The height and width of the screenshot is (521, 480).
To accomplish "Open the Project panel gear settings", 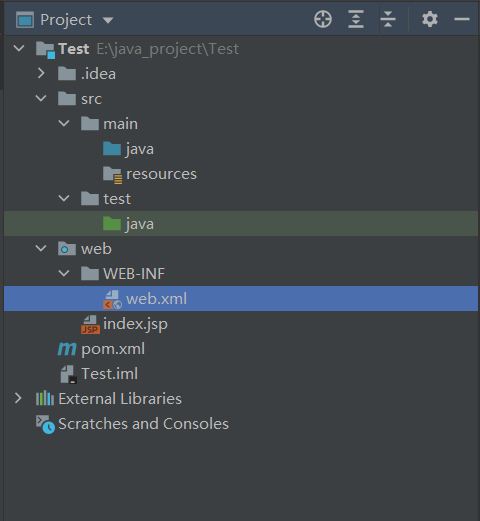I will (x=430, y=19).
